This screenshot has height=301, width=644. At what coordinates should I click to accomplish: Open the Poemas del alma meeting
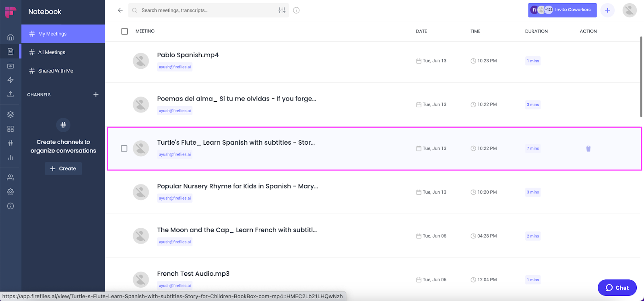tap(236, 99)
